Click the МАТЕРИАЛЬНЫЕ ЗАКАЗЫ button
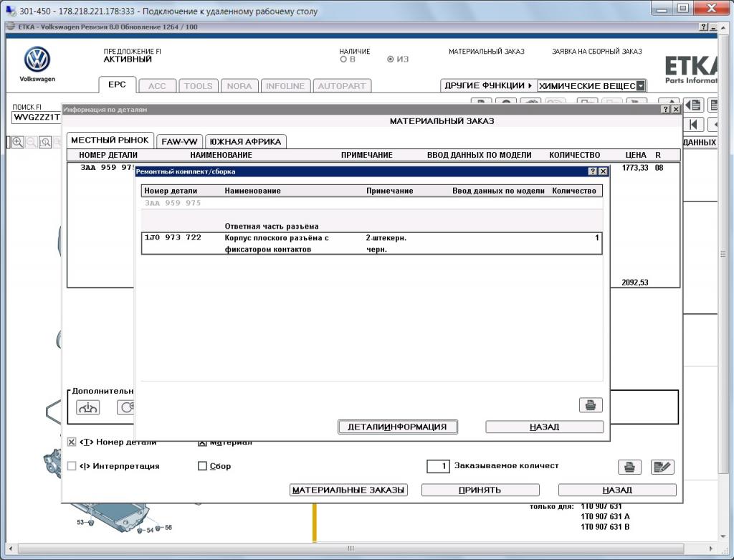The width and height of the screenshot is (734, 560). coord(348,490)
